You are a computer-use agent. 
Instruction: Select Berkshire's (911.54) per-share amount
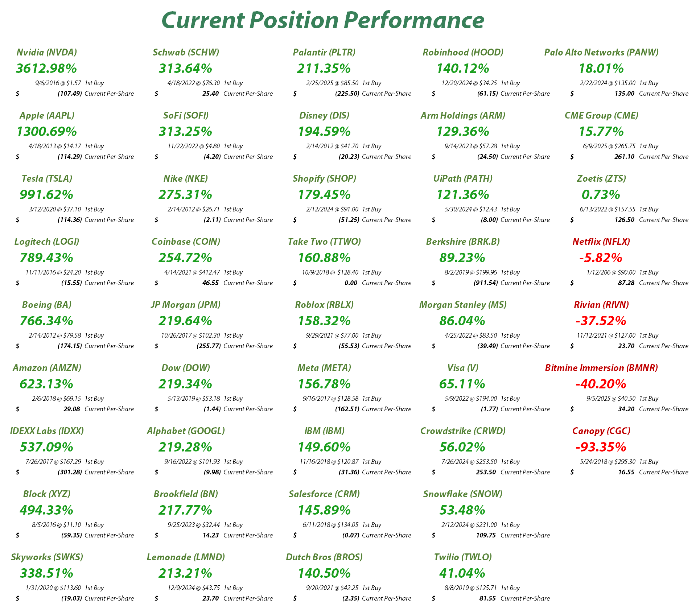tap(486, 283)
